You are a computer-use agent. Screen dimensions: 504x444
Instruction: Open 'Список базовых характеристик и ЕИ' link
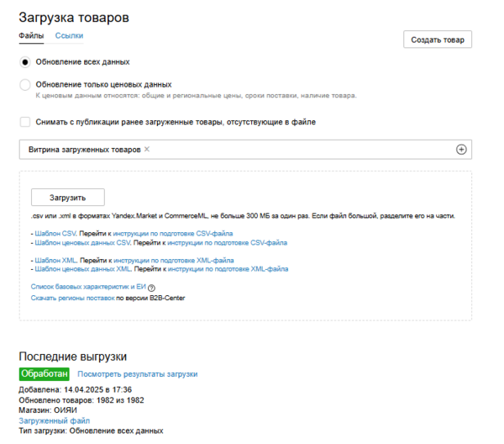click(x=87, y=288)
